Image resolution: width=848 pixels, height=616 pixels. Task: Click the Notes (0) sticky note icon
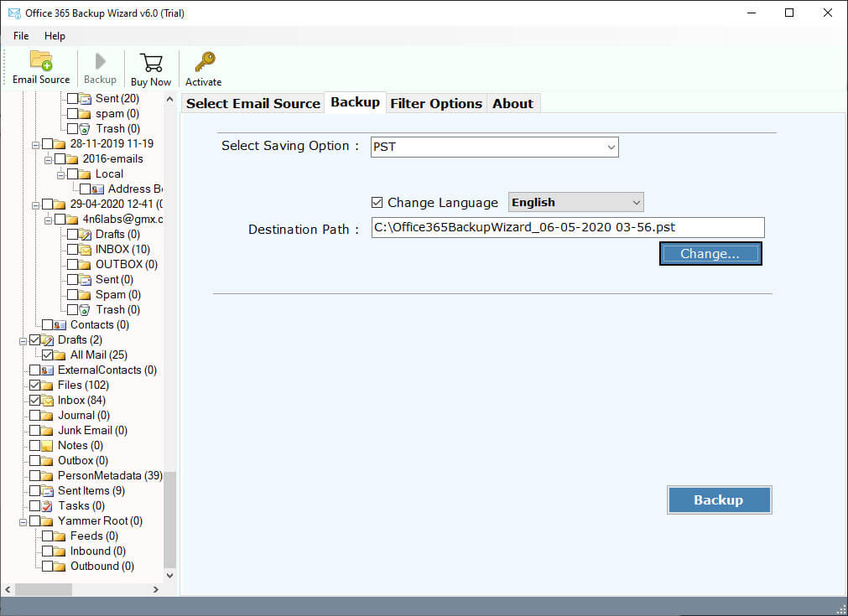(48, 446)
